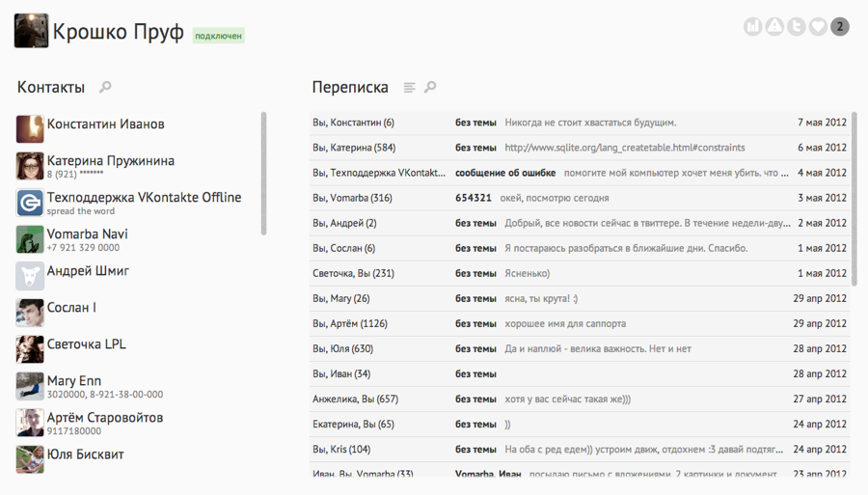Select contact name Артём Старовойтов
This screenshot has height=495, width=868.
coord(105,418)
